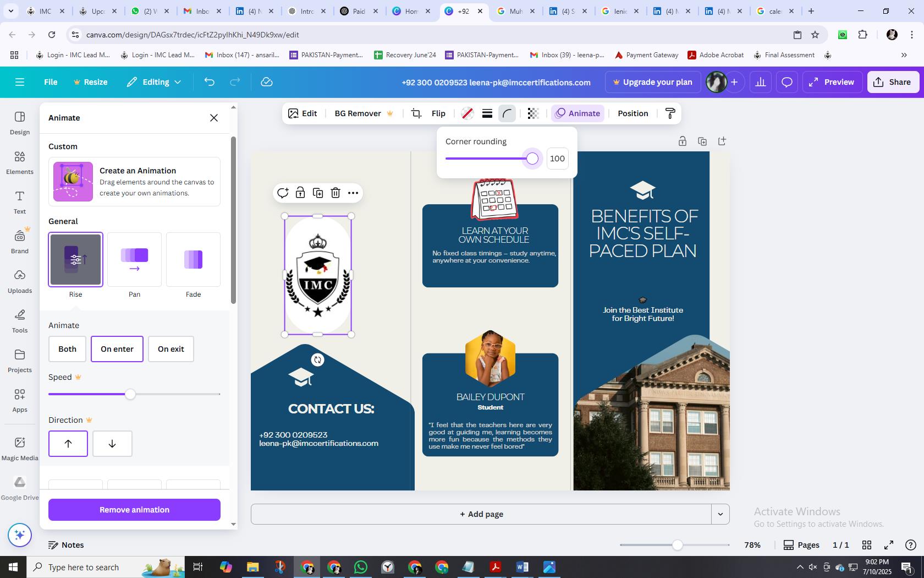Open the help question mark icon

pos(911,545)
